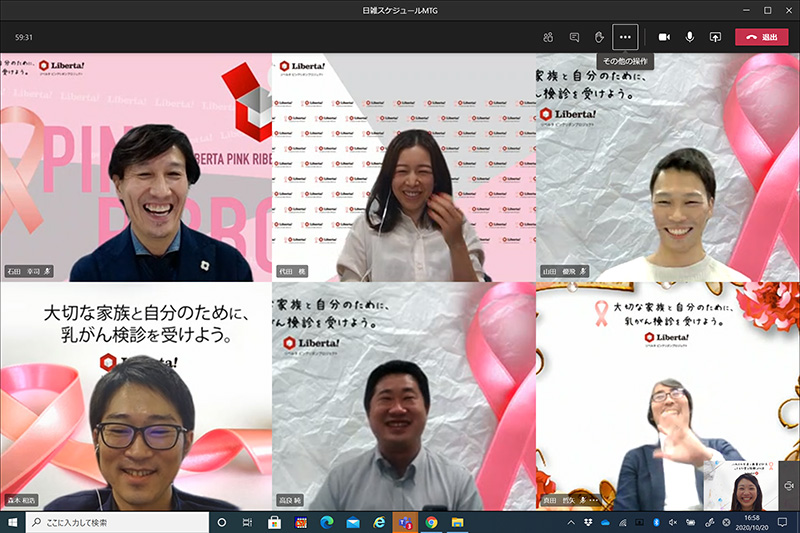Open the clock showing 16:58

[x=752, y=522]
